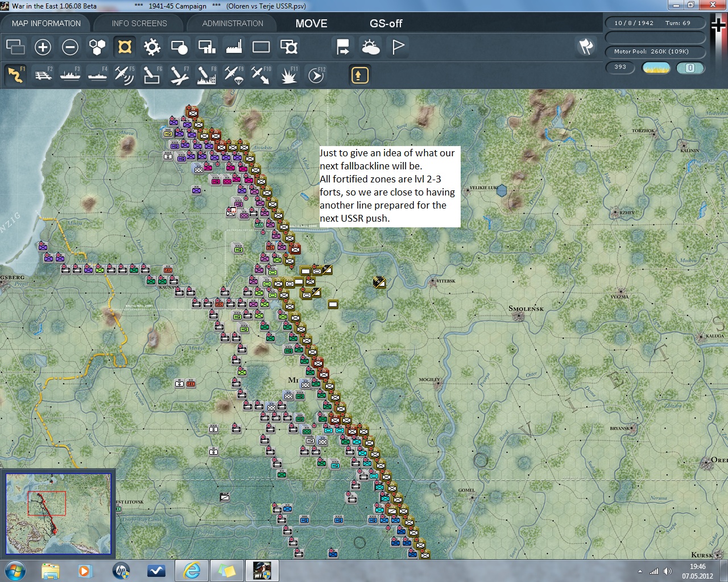
Task: Choose the F5 air recon mode icon
Action: pos(124,75)
